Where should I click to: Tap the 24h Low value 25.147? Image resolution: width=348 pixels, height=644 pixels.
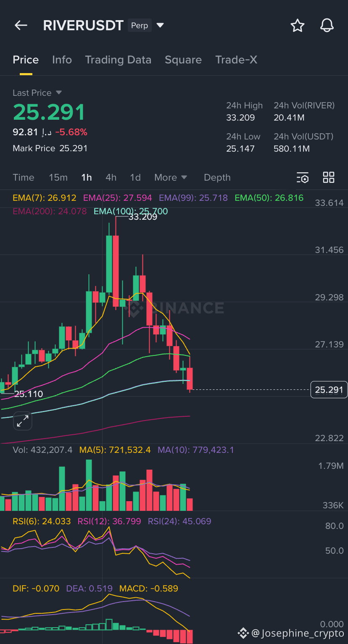tap(240, 149)
